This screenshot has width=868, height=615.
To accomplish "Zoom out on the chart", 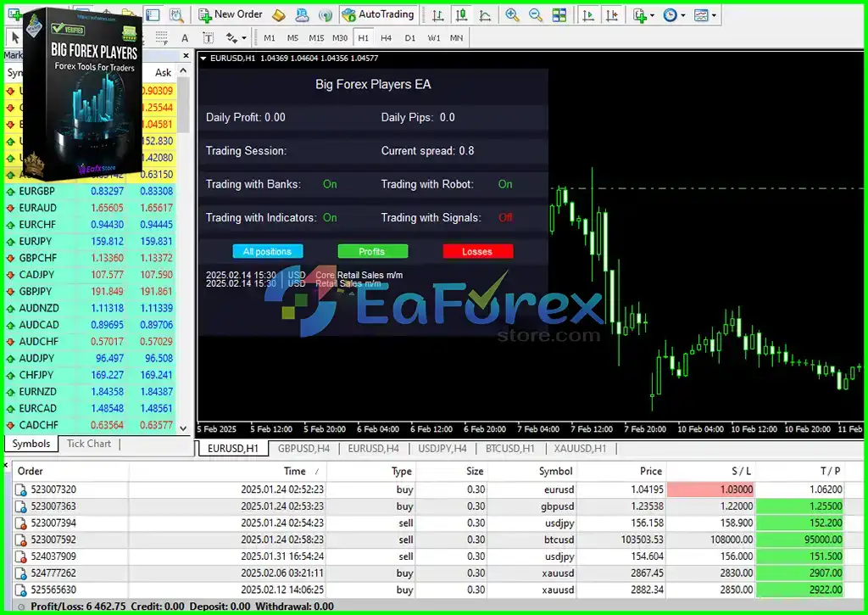I will (536, 15).
